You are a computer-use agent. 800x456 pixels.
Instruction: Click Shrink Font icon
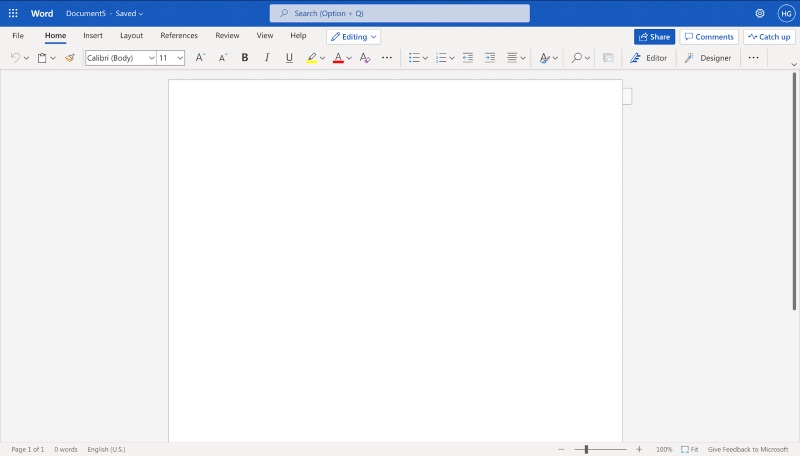point(222,58)
